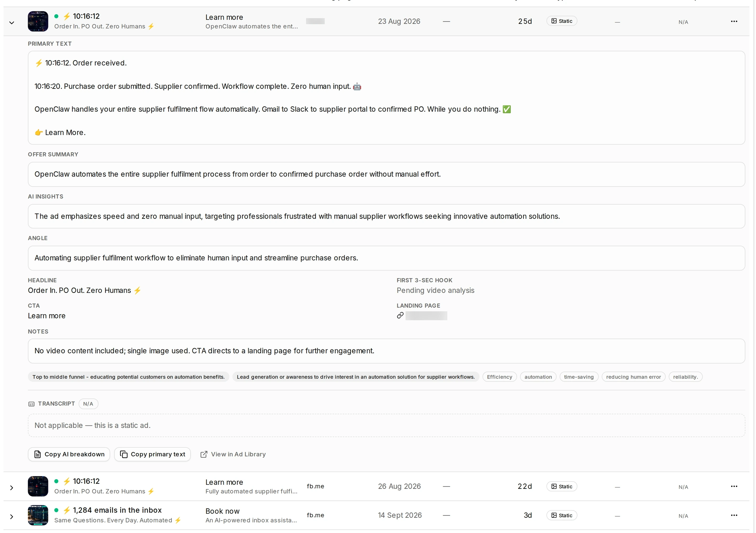This screenshot has height=533, width=756.
Task: Open the 26 Aug 2026 ad thumbnail
Action: [x=38, y=486]
